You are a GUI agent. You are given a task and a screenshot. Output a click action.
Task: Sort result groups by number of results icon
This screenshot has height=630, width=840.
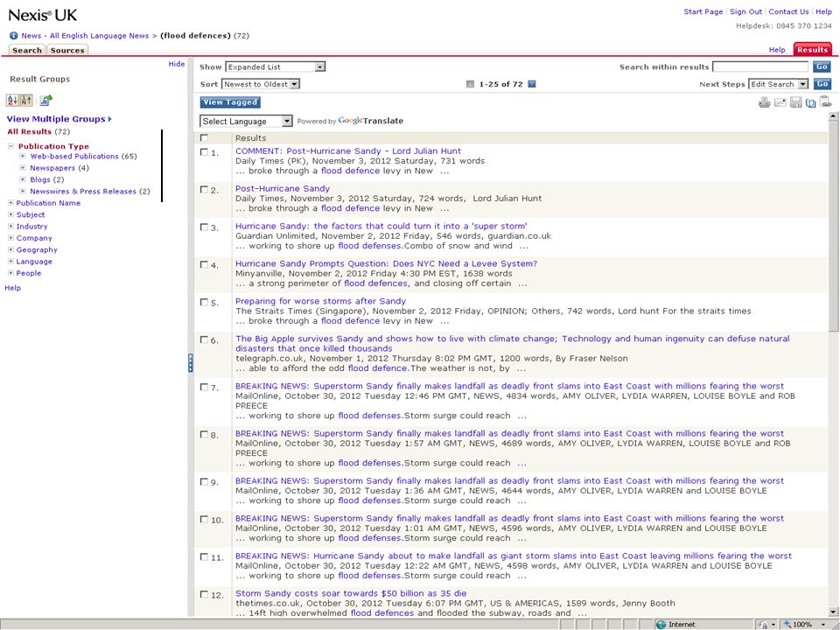pyautogui.click(x=26, y=100)
